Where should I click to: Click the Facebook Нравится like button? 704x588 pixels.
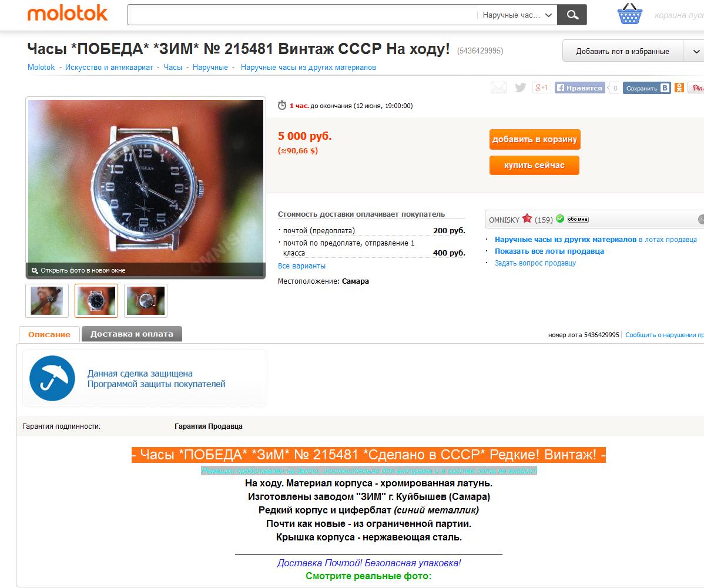pos(579,88)
